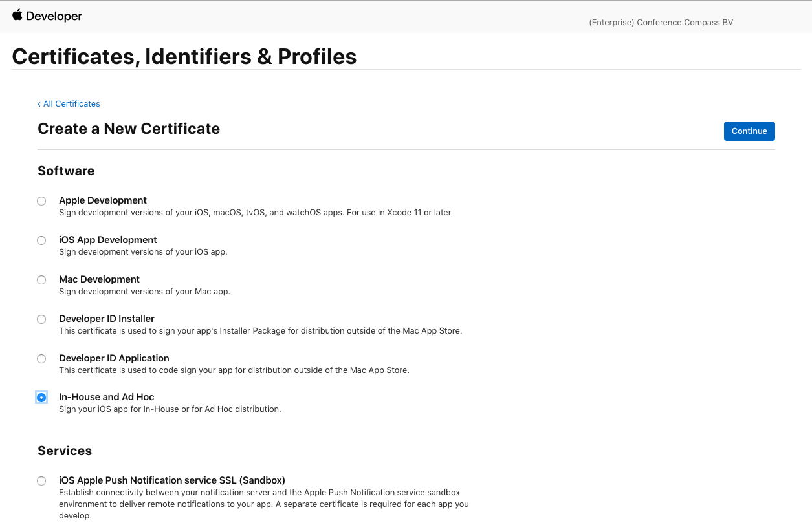Click the Services section heading
The width and height of the screenshot is (812, 523).
64,451
